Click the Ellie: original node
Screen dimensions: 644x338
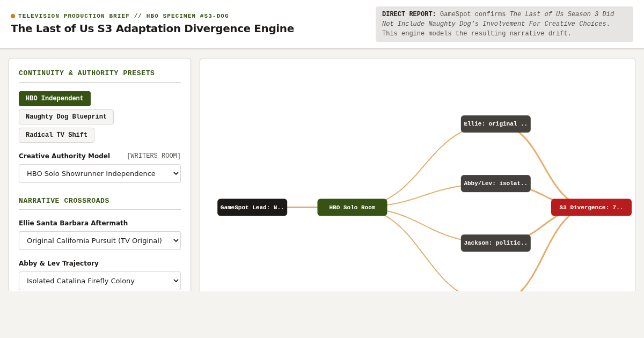point(496,124)
